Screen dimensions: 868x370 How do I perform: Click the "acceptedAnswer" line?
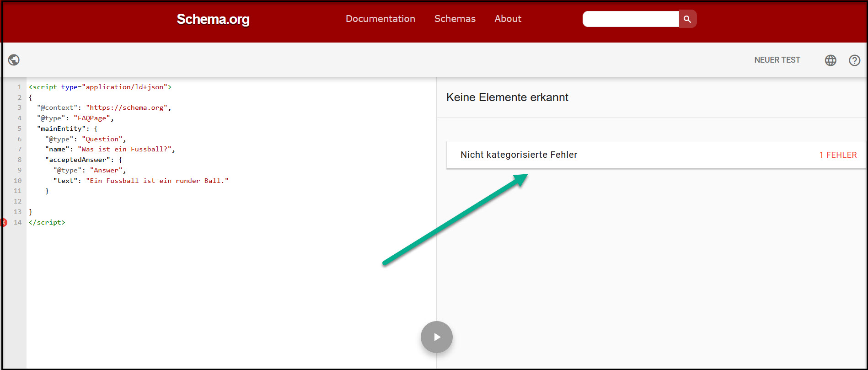click(84, 160)
